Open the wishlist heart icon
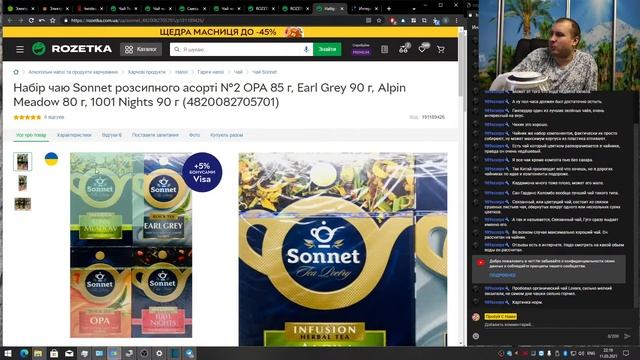 coord(422,49)
